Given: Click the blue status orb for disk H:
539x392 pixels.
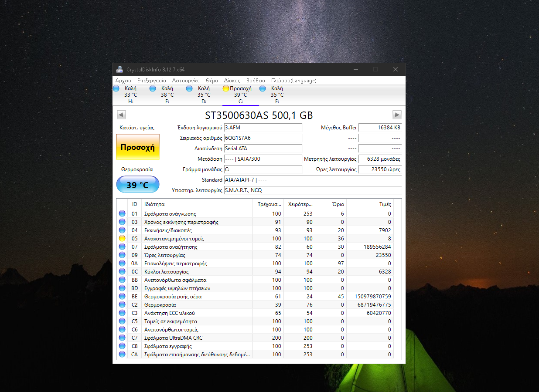Looking at the screenshot, I should 116,88.
